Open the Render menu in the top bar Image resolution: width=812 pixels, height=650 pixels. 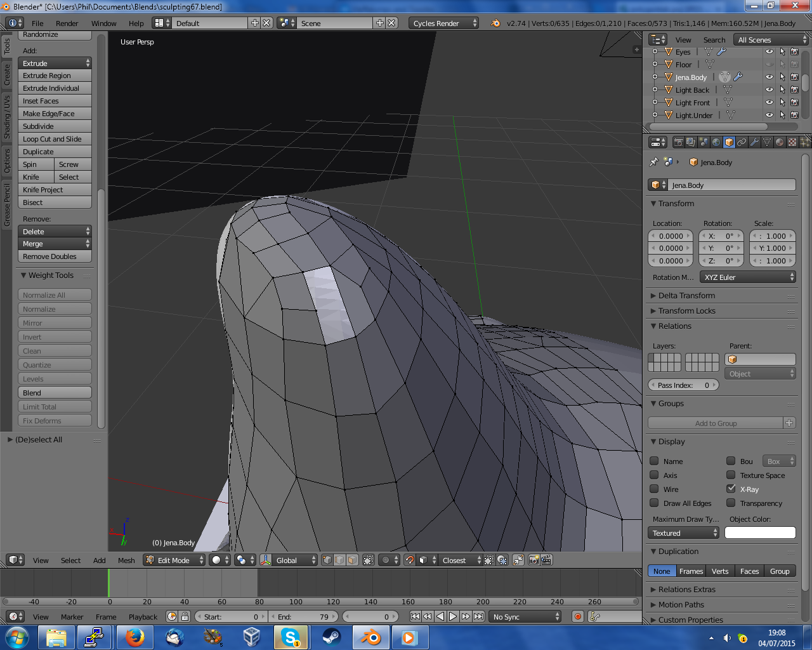tap(67, 23)
